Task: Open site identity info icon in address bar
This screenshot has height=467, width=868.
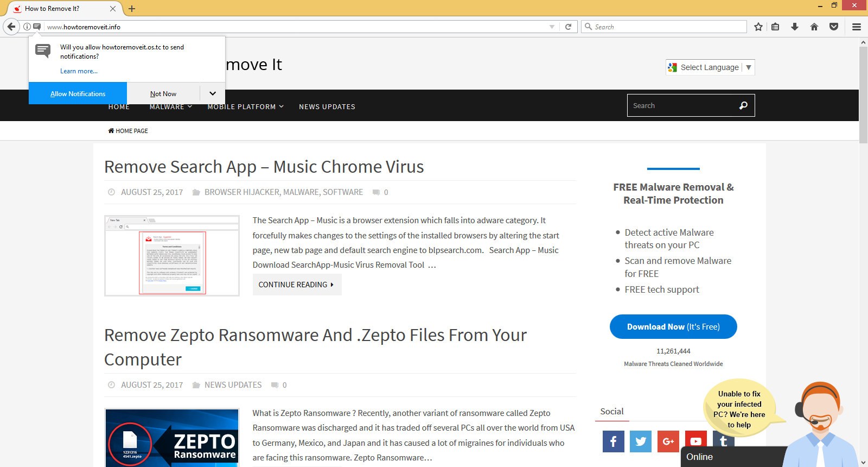Action: point(27,27)
